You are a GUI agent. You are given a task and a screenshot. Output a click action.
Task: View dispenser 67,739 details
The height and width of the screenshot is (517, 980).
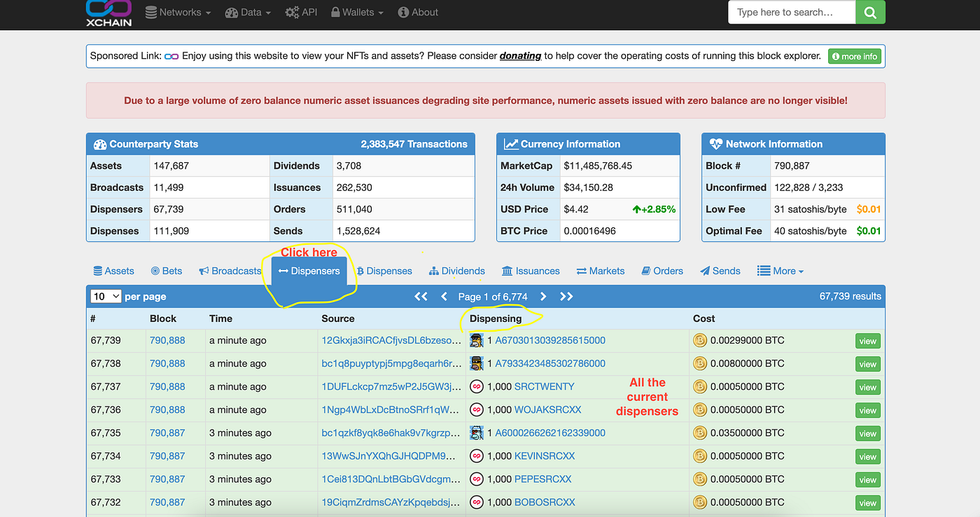tap(868, 341)
